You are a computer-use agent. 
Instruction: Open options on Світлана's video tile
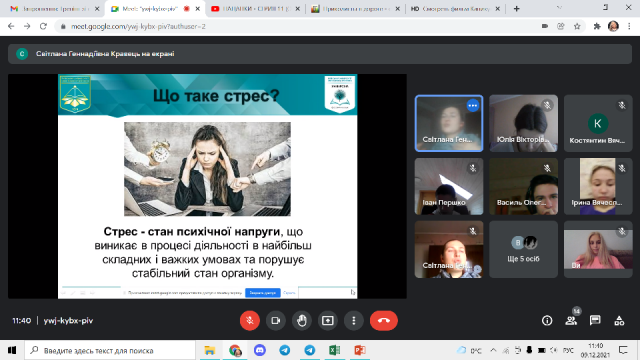pos(473,106)
